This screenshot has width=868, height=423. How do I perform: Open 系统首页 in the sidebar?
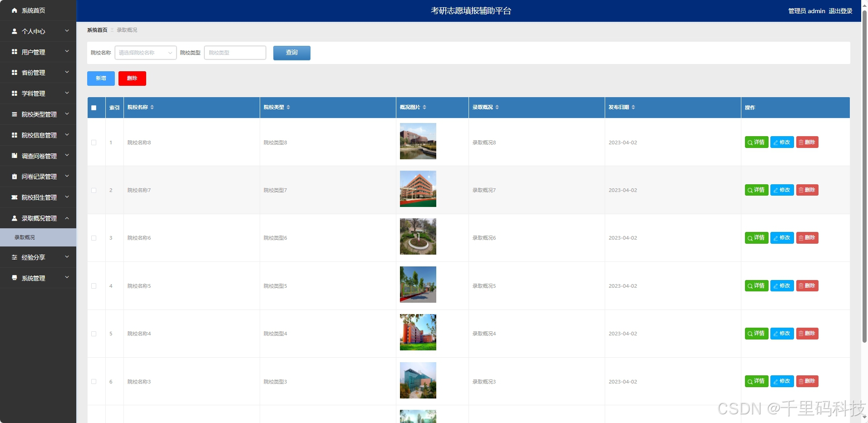(38, 10)
